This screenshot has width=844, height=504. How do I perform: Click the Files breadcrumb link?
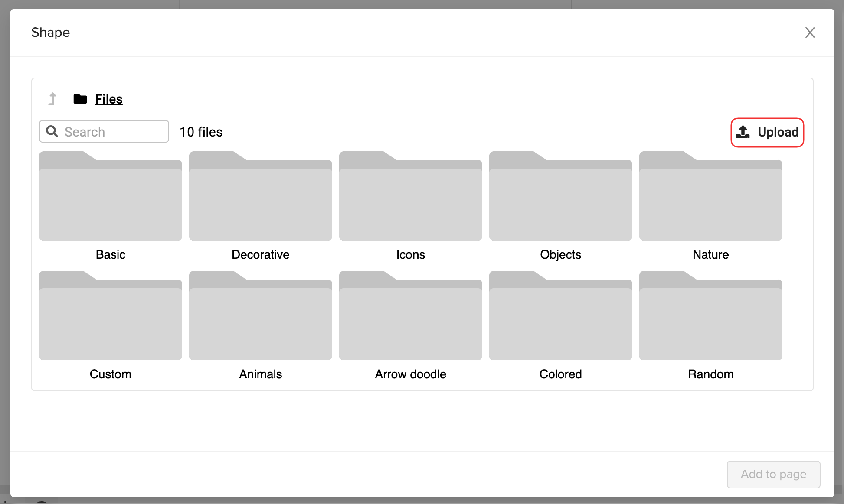pyautogui.click(x=109, y=99)
